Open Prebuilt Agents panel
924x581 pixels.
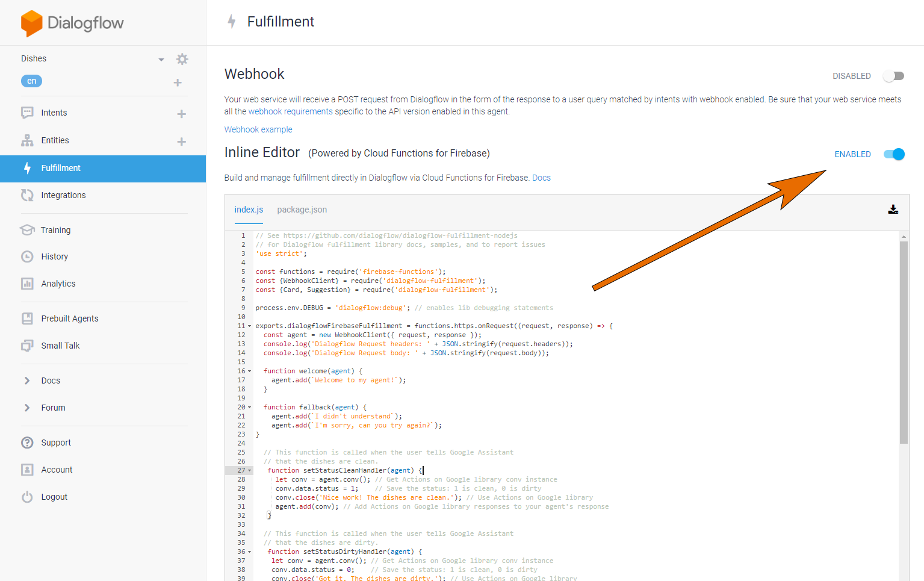tap(26, 318)
